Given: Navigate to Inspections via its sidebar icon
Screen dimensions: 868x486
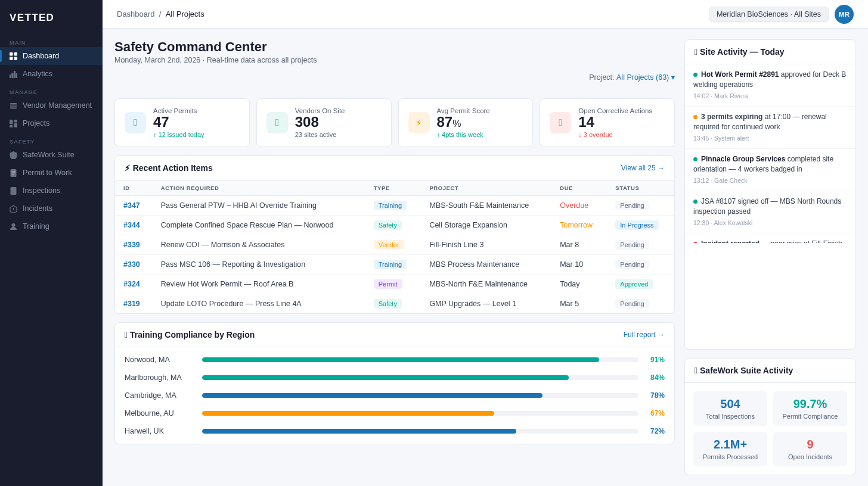Looking at the screenshot, I should point(13,191).
